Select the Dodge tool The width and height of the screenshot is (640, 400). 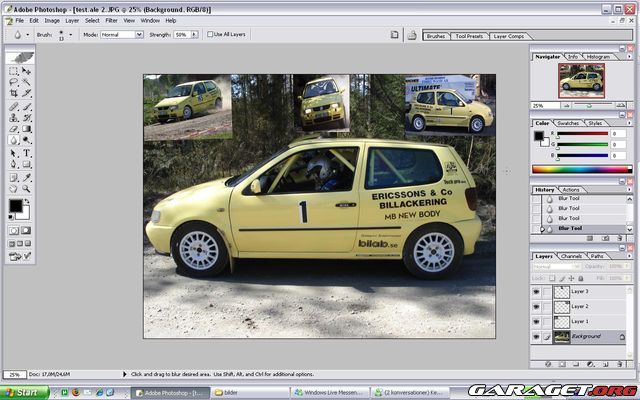coord(27,140)
